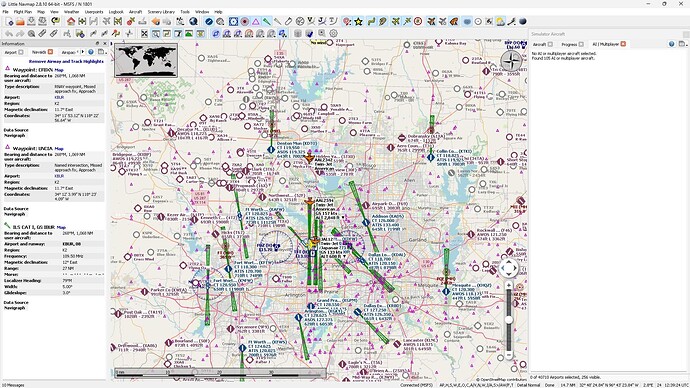Close the Navaids tab using its red box

tap(51, 52)
